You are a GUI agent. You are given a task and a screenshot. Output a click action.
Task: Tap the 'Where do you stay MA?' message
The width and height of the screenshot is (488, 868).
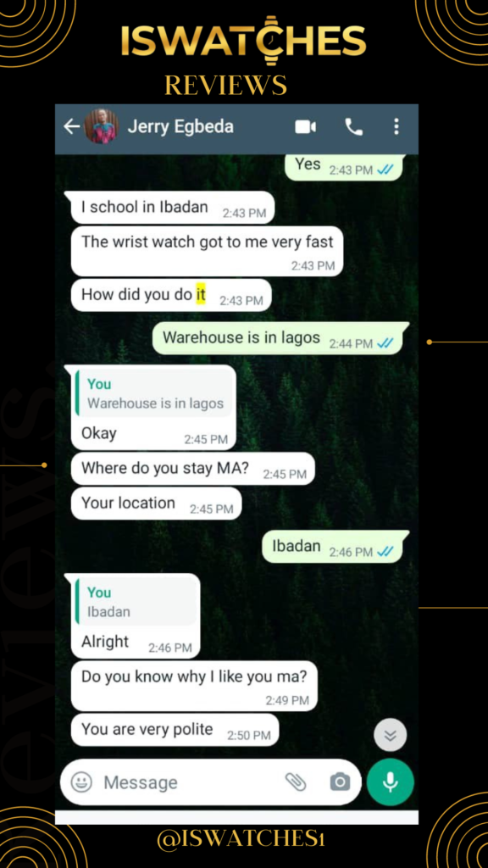tap(192, 469)
